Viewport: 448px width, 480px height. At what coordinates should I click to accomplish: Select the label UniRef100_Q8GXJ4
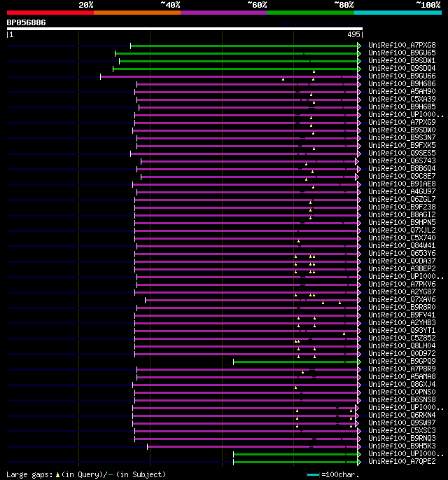tap(402, 385)
